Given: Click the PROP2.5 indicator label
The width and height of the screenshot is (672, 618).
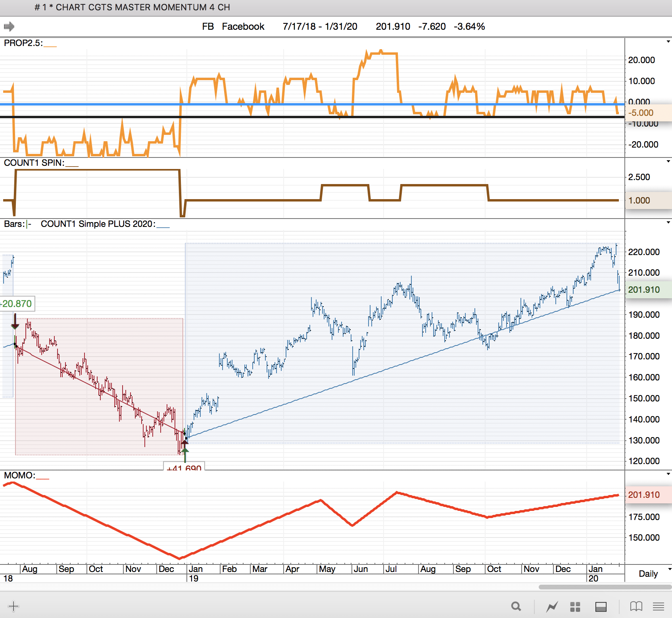Looking at the screenshot, I should 23,43.
